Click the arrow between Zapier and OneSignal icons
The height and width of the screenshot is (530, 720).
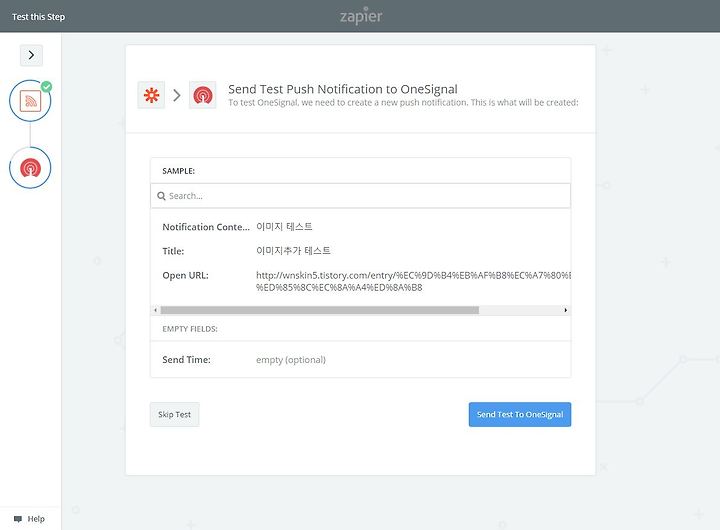[177, 95]
